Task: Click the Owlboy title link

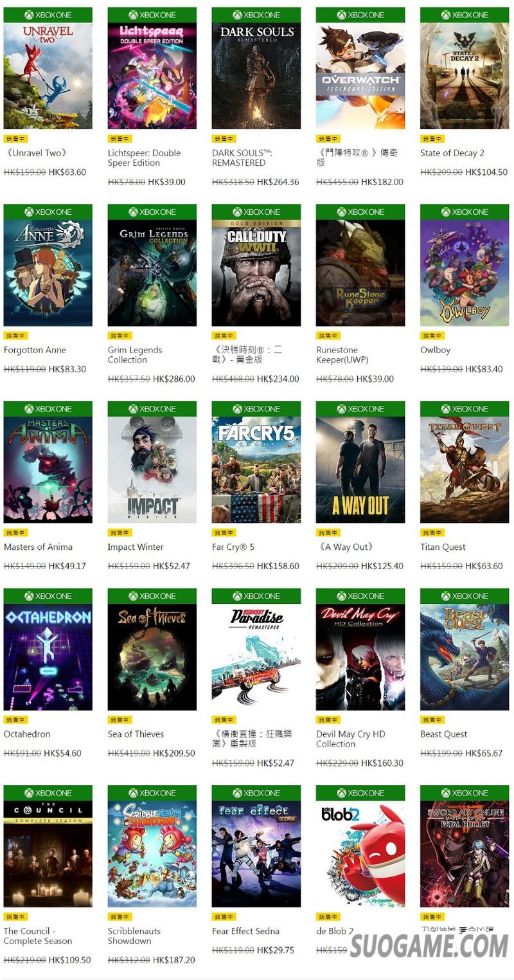Action: 435,350
